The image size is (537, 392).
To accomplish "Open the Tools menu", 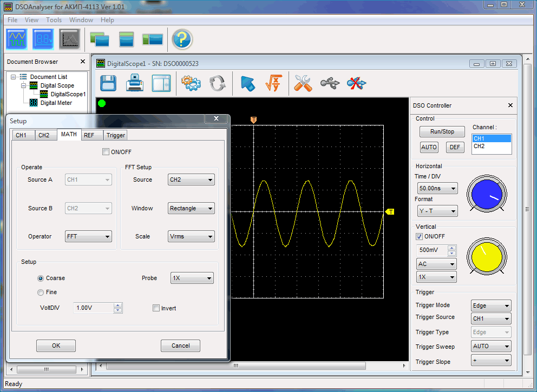I will click(x=54, y=20).
